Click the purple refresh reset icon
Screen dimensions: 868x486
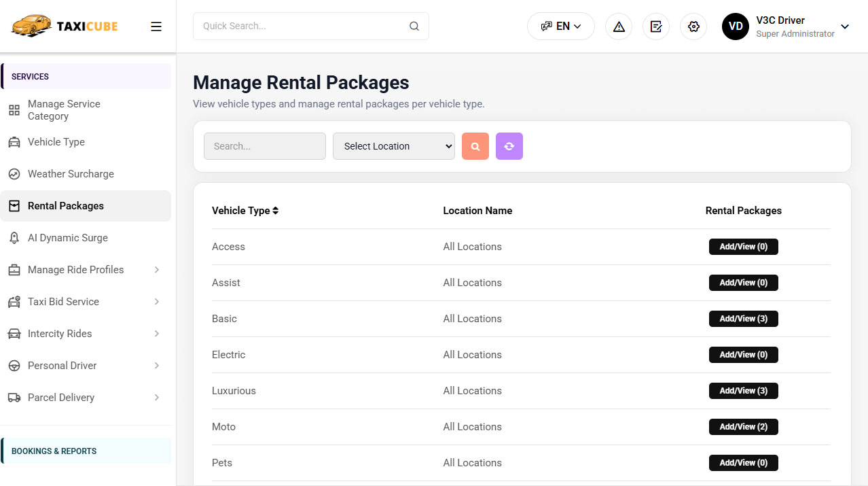tap(509, 146)
